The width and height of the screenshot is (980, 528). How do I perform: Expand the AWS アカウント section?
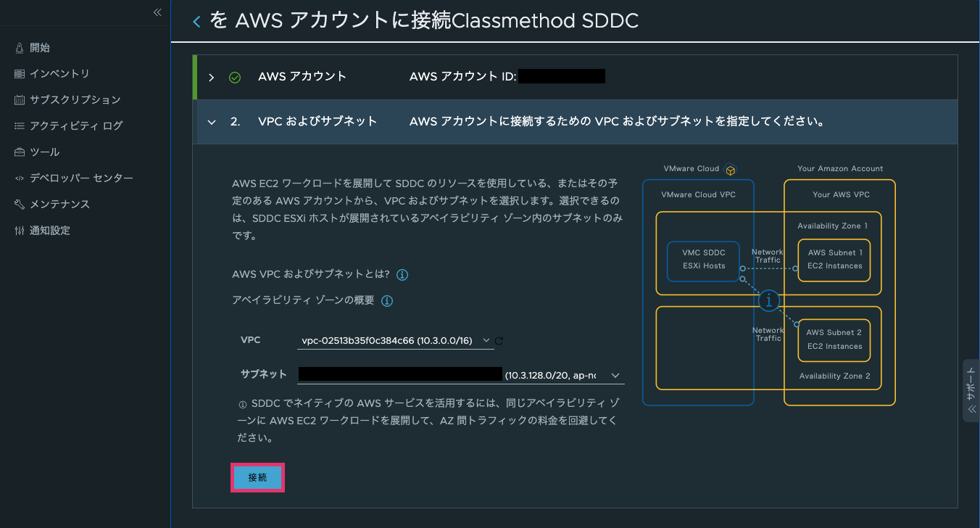(x=211, y=76)
